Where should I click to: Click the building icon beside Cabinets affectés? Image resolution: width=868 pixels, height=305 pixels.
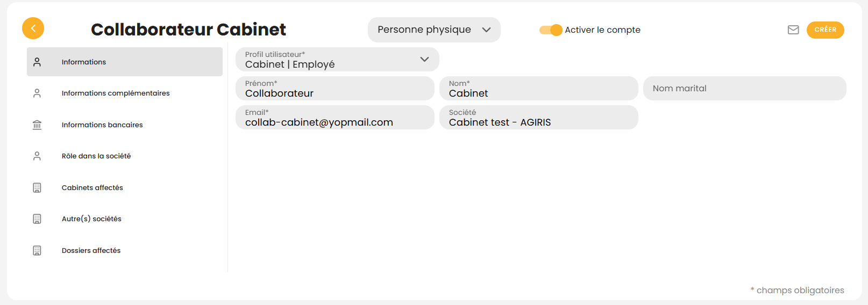[37, 188]
